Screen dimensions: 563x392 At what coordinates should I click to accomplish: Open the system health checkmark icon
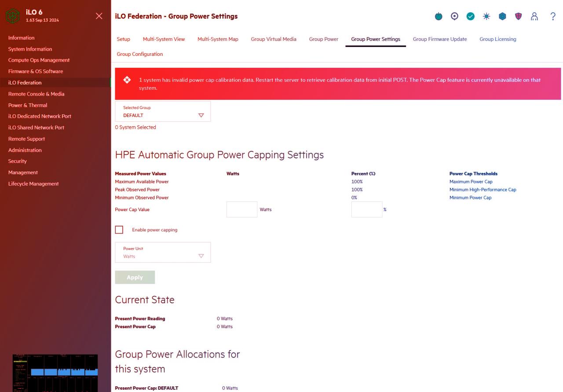[x=470, y=16]
